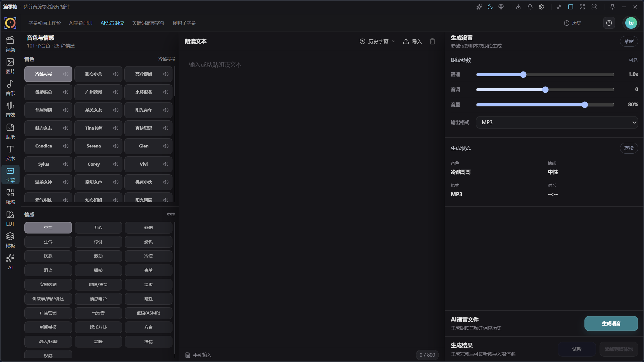644x362 pixels.
Task: Click the 朗读文本 input area
Action: 312,199
